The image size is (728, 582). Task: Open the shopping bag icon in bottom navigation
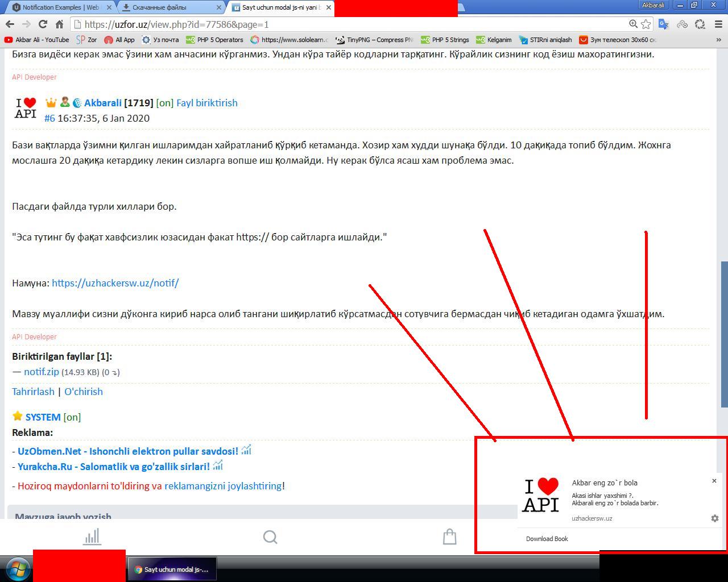tap(449, 537)
